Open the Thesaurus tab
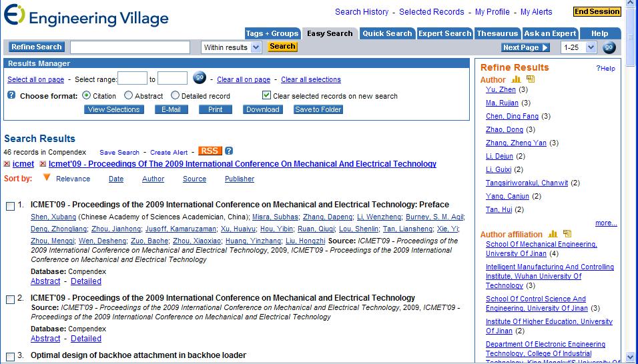638x364 pixels. click(x=498, y=34)
